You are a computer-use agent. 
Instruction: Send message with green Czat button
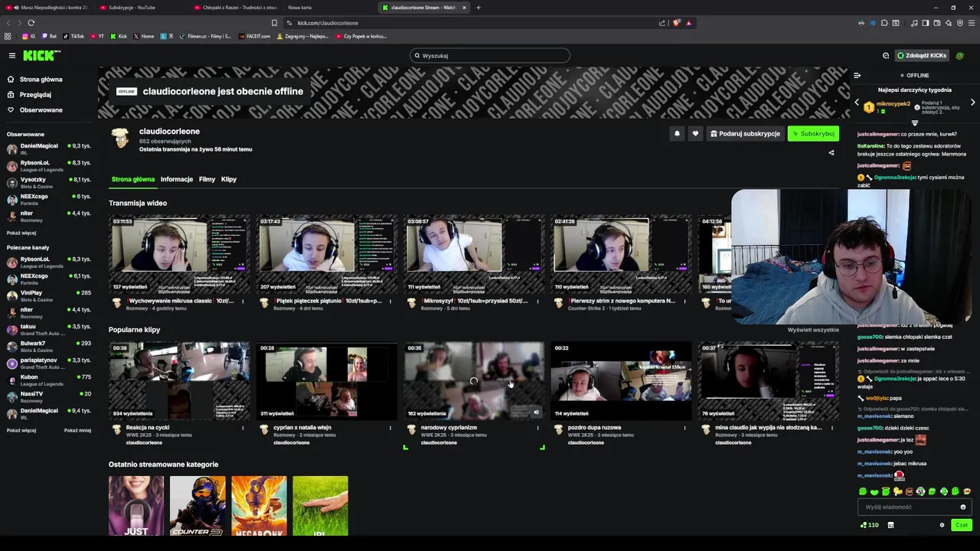(962, 525)
